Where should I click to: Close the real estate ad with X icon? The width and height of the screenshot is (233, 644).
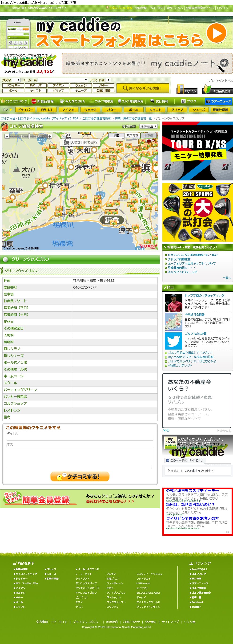pyautogui.click(x=164, y=430)
